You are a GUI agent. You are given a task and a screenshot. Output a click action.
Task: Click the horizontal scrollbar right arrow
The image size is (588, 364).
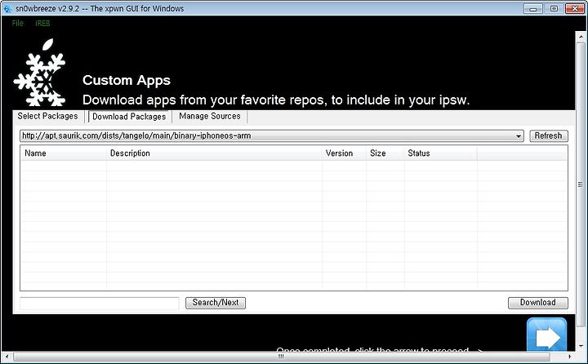[570, 357]
